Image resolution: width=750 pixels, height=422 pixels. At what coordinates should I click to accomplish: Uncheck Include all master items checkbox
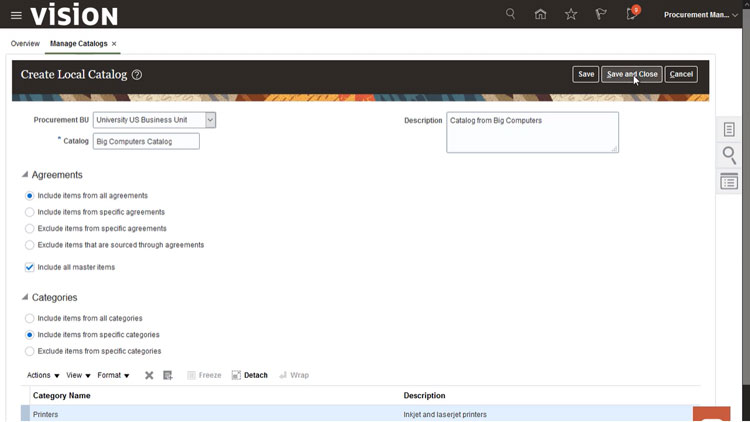coord(30,267)
